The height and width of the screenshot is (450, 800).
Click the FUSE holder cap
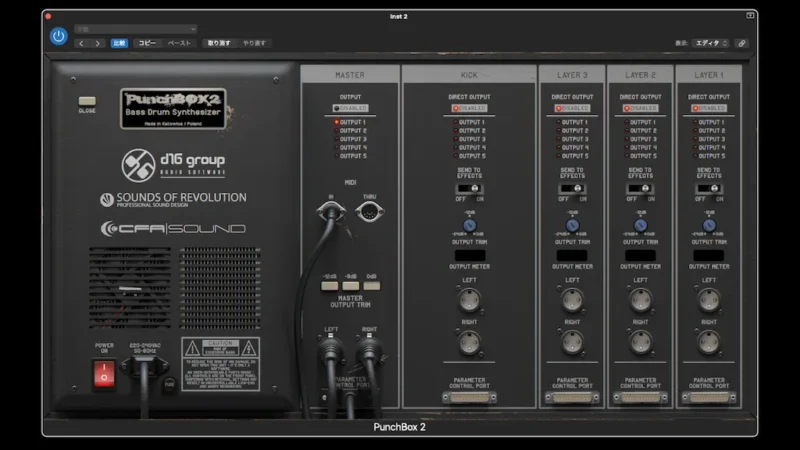coord(169,384)
